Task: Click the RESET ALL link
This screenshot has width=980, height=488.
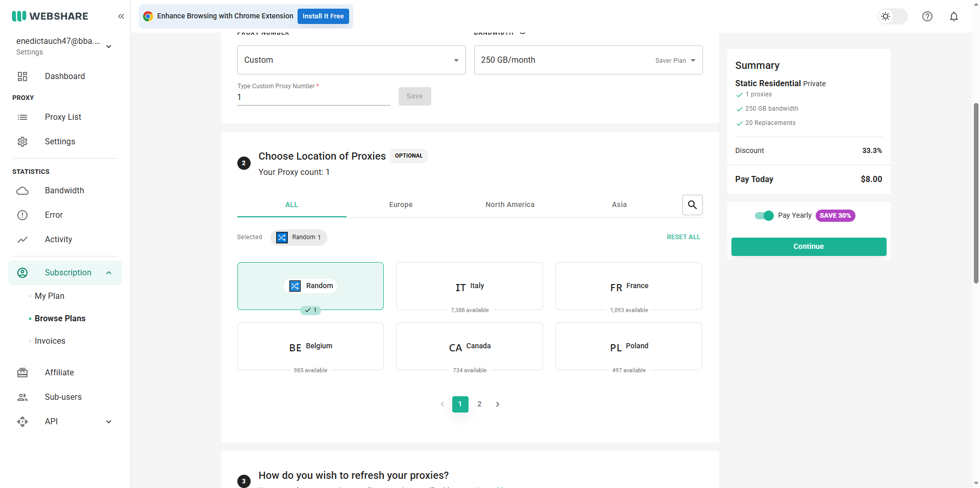Action: coord(683,237)
